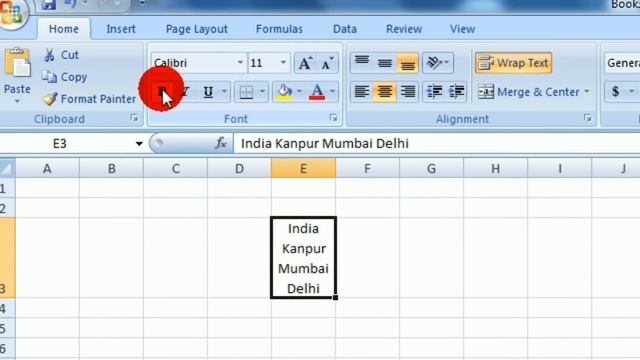640x360 pixels.
Task: Toggle Bottom Align for cell
Action: [x=407, y=63]
